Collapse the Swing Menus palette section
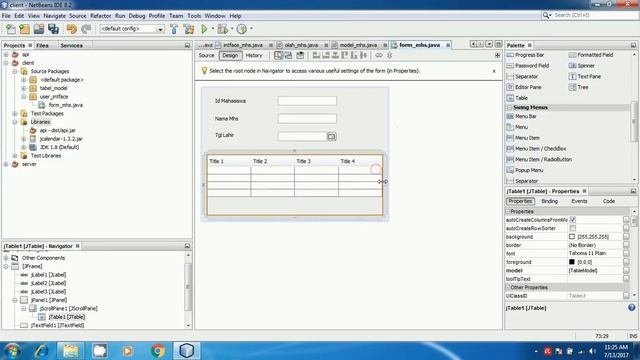Screen dimensions: 640x360 pyautogui.click(x=509, y=107)
